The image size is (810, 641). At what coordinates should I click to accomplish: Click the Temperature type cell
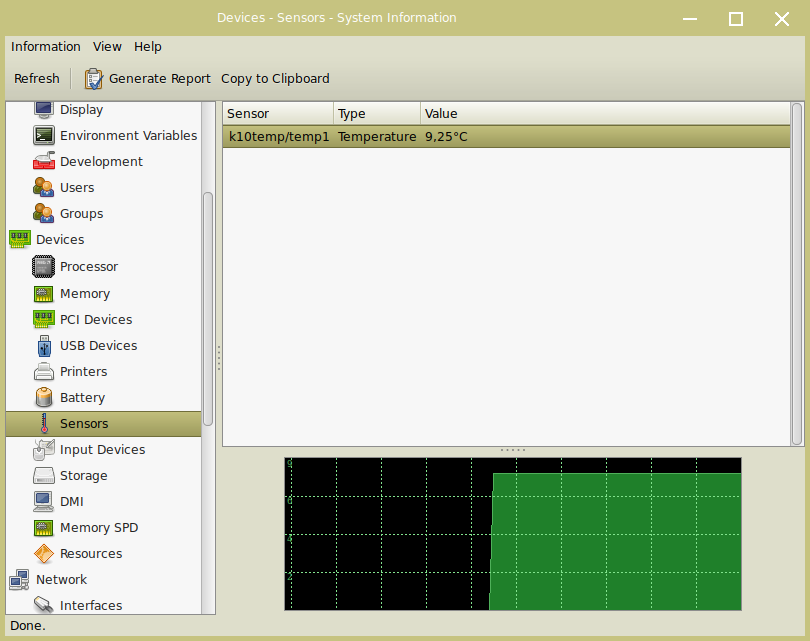pyautogui.click(x=377, y=136)
